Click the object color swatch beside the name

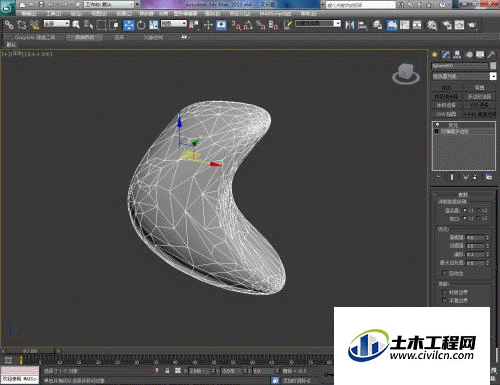[493, 66]
